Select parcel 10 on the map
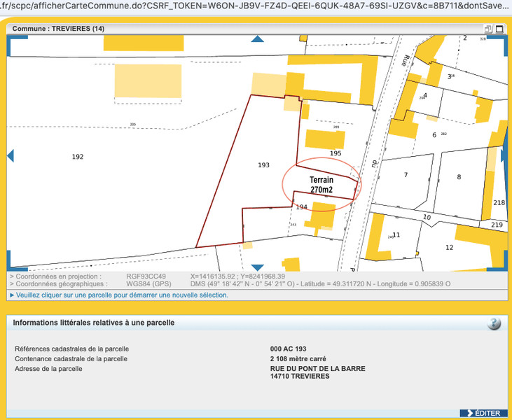 [x=427, y=217]
